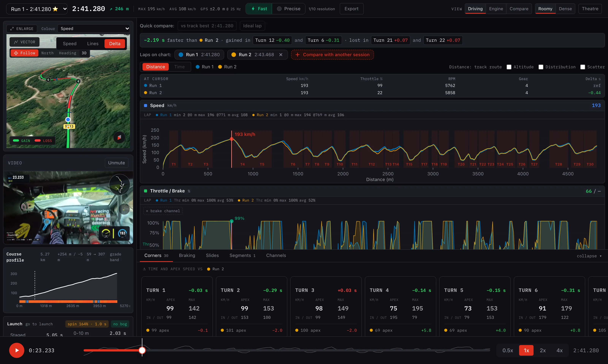Click the blue Speed chart colour square
Screen dimensions: 608x364
click(145, 106)
